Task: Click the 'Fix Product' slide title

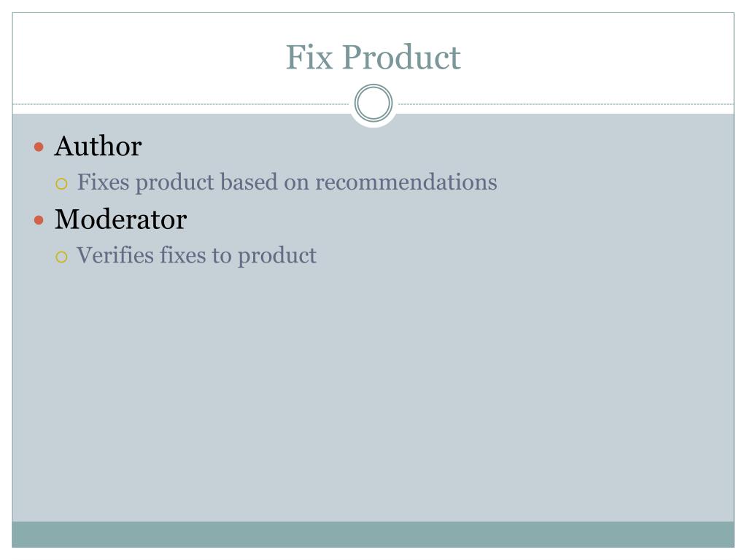Action: pos(373,57)
